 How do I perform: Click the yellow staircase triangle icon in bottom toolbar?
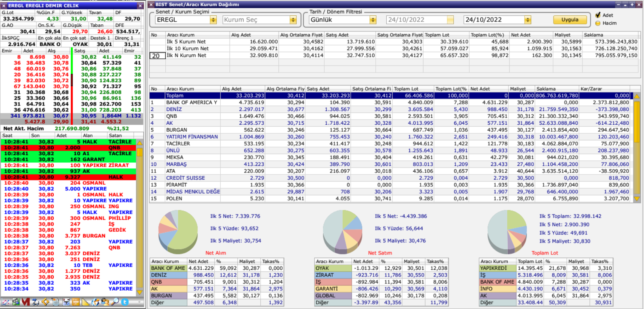(x=85, y=302)
